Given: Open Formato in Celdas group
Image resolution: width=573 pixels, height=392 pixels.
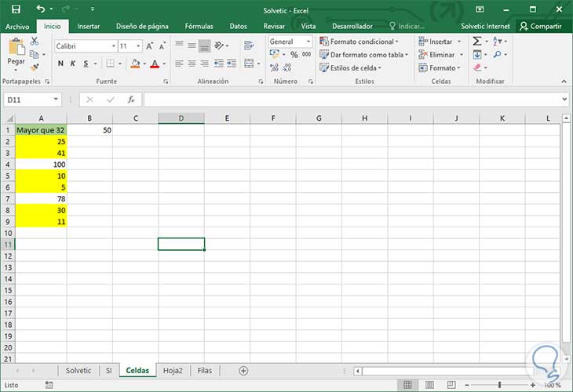Looking at the screenshot, I should (440, 68).
